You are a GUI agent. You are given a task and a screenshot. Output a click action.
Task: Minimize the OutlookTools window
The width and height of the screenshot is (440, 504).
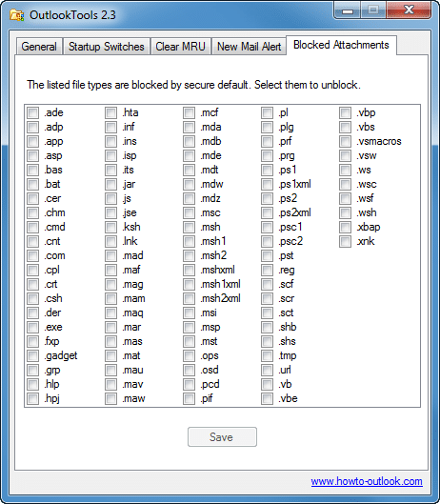(348, 10)
